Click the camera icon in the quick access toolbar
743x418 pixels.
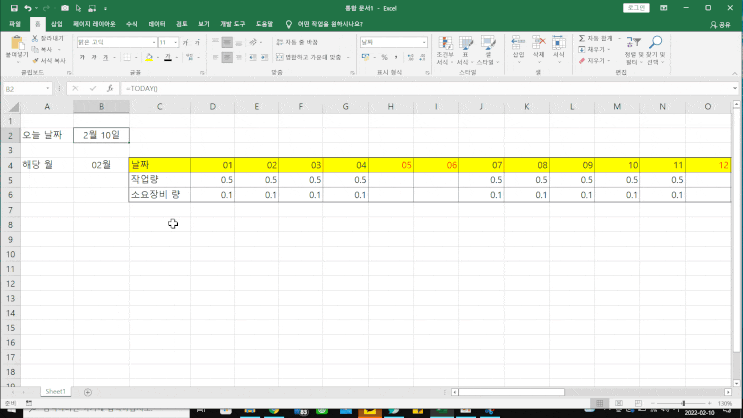point(65,8)
